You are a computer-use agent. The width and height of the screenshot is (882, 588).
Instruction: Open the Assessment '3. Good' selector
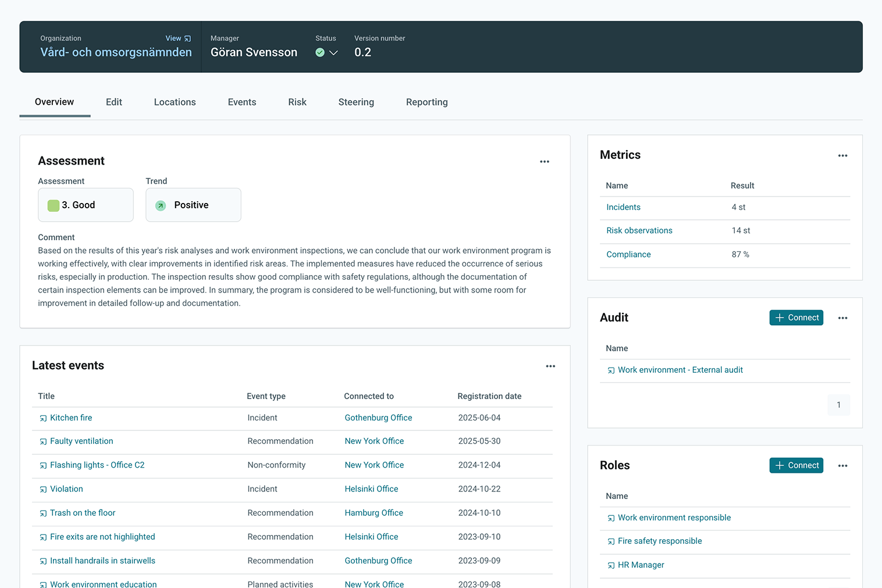[x=86, y=205]
